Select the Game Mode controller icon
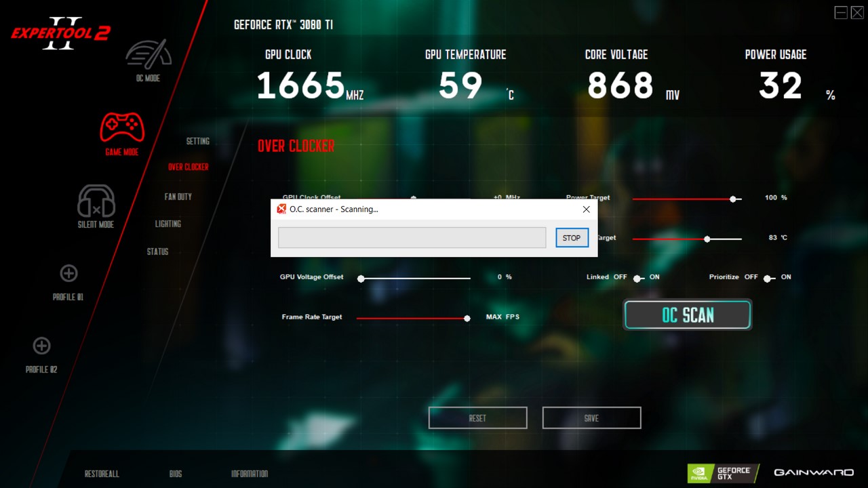Viewport: 868px width, 488px height. click(122, 127)
